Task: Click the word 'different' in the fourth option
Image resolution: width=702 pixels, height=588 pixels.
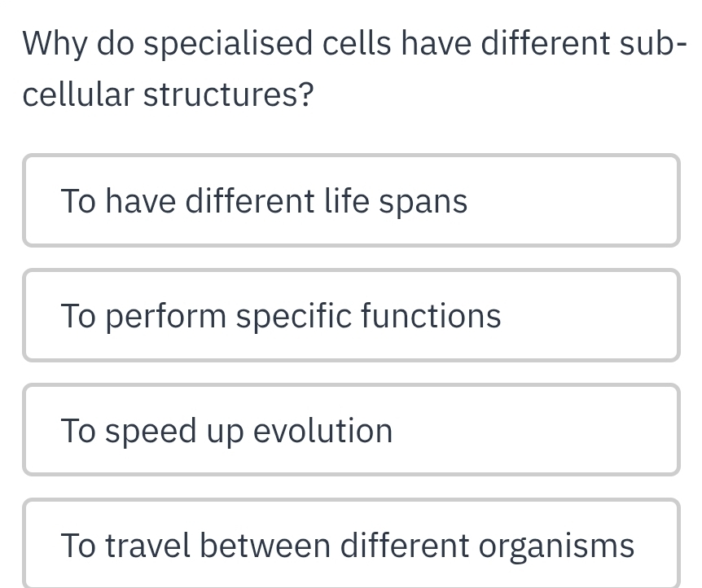Action: (405, 546)
